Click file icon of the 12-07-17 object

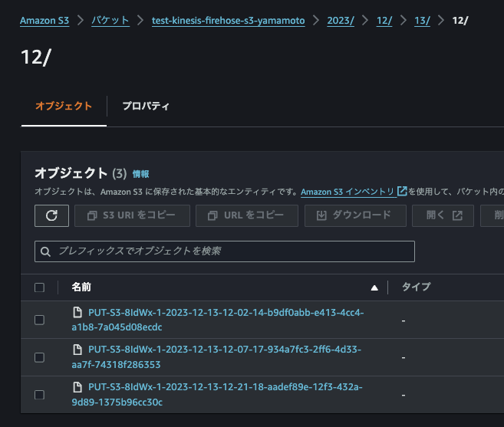pos(77,350)
